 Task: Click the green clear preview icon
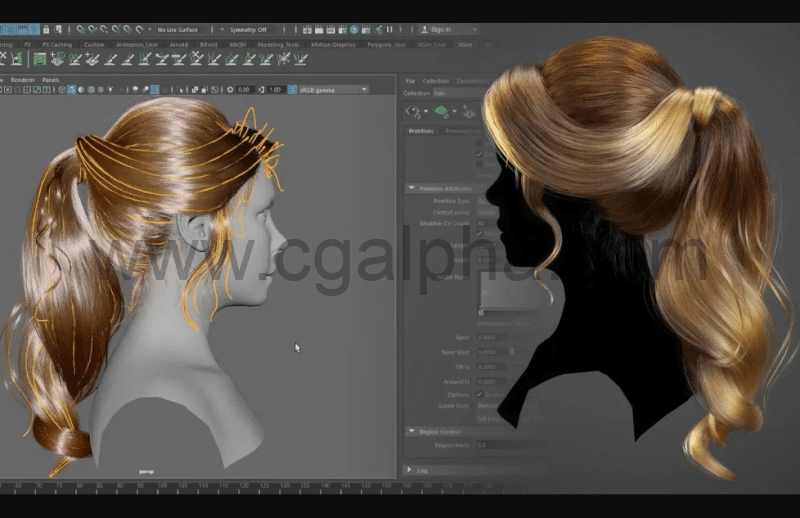[441, 111]
